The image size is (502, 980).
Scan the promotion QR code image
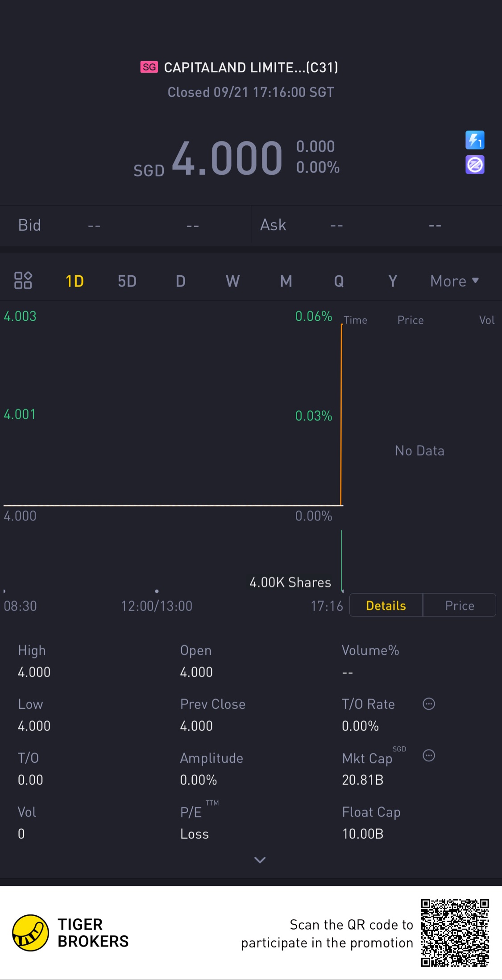tap(455, 933)
